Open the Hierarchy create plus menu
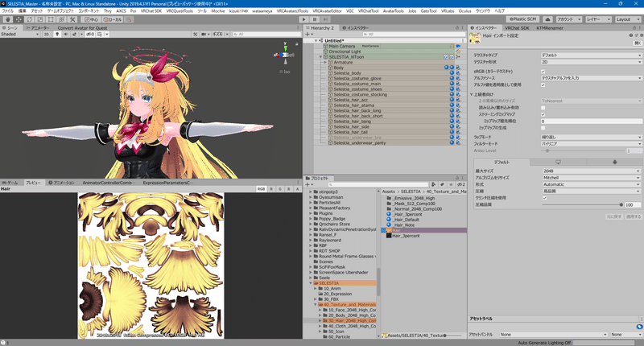Image resolution: width=644 pixels, height=346 pixels. click(308, 34)
